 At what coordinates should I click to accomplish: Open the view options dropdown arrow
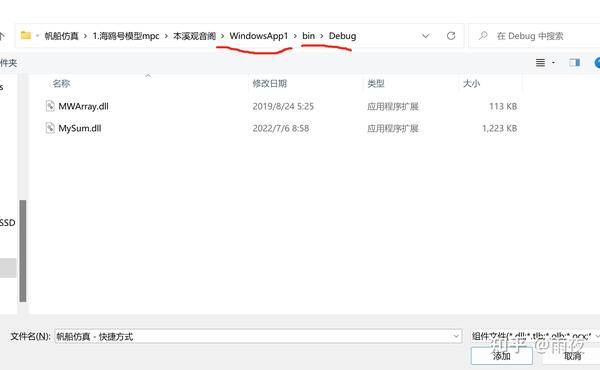pyautogui.click(x=553, y=63)
